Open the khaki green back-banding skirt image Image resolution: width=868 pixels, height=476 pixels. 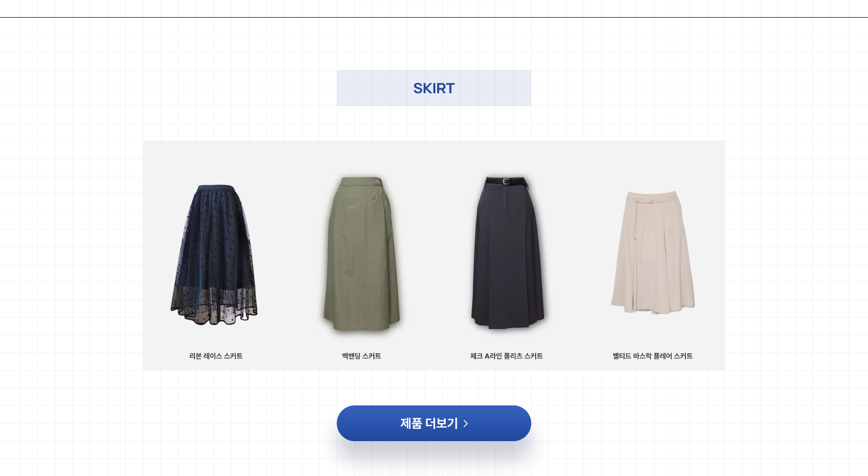[x=362, y=253]
